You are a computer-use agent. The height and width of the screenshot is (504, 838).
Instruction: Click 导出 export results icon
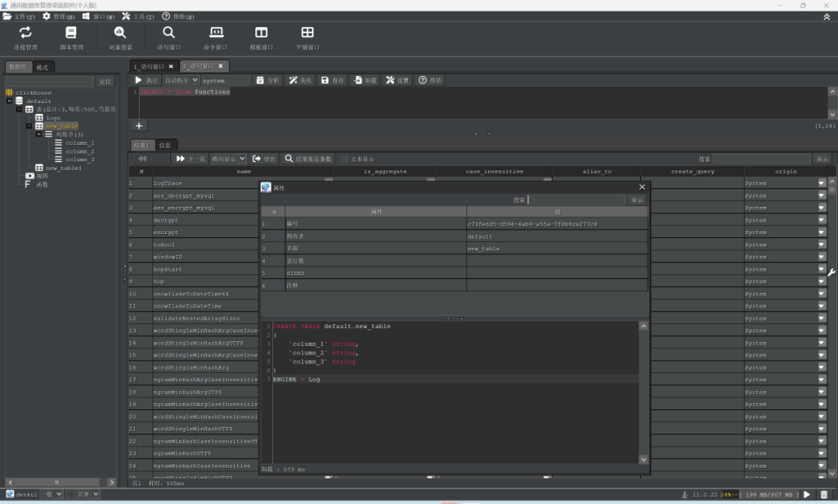pos(264,159)
